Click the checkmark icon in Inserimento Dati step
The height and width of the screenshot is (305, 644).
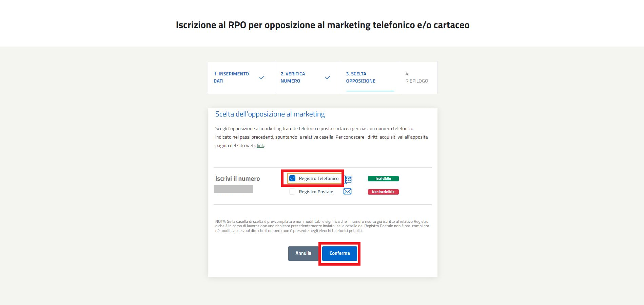coord(261,78)
